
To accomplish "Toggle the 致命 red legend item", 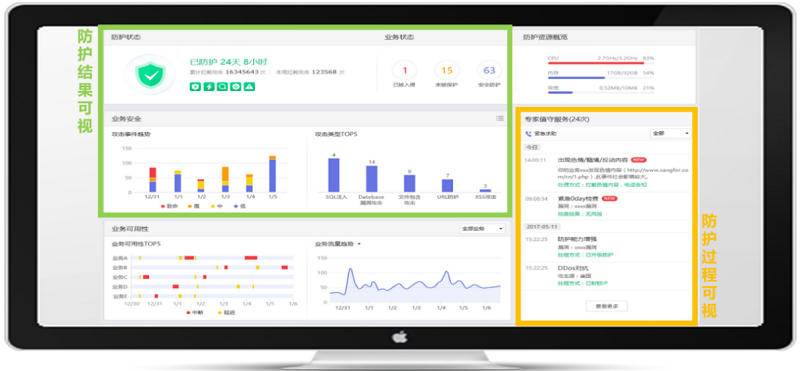I will click(x=166, y=207).
